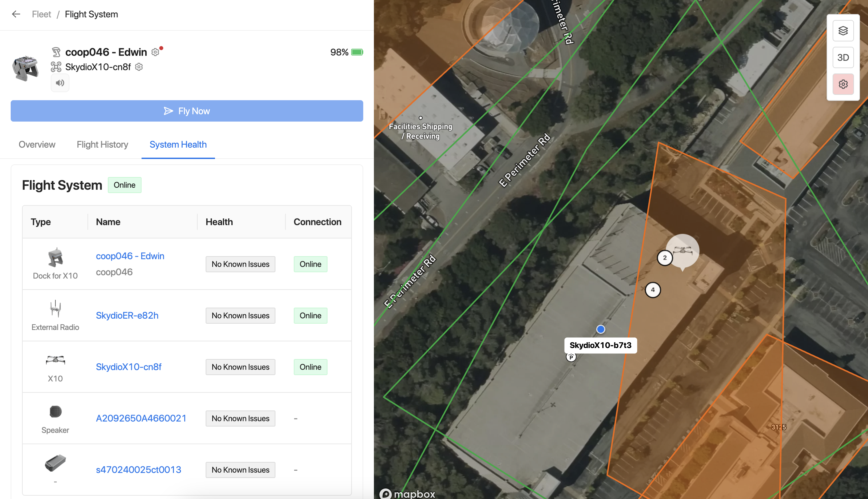
Task: Click the Skydio dock icon before coop046 - Edwin heading
Action: pos(56,52)
